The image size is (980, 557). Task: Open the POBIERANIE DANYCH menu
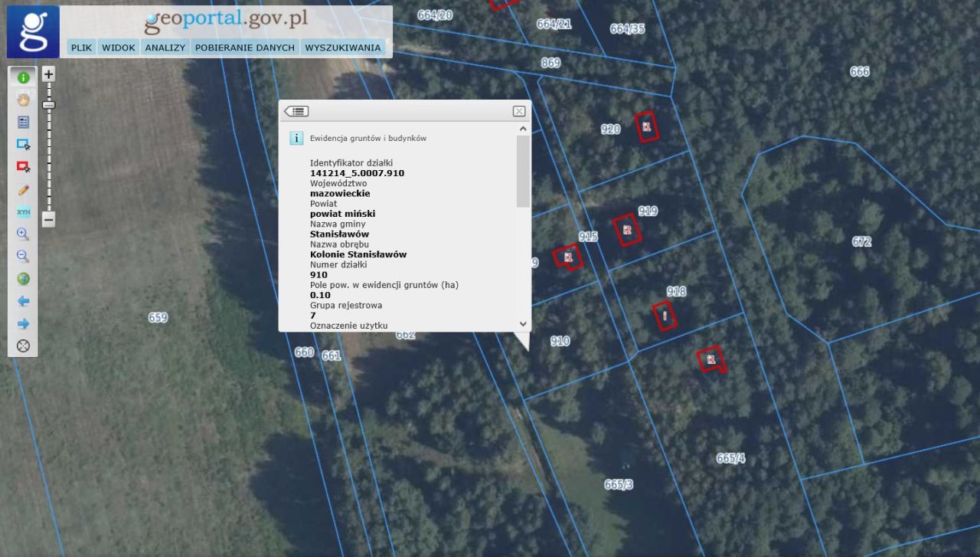(245, 48)
